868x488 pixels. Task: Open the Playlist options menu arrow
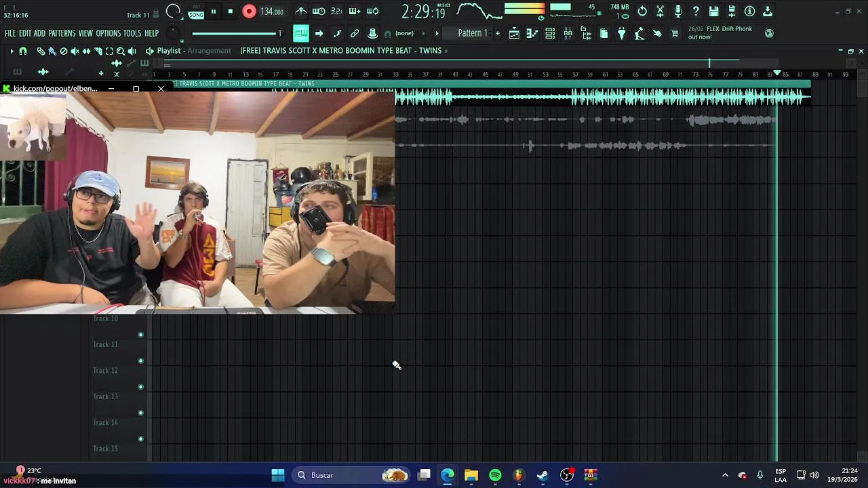pyautogui.click(x=12, y=51)
